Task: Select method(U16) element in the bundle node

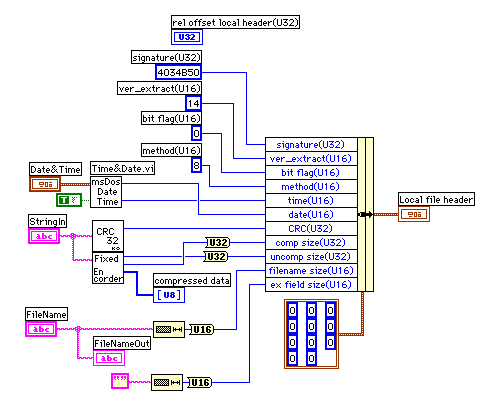Action: 311,187
